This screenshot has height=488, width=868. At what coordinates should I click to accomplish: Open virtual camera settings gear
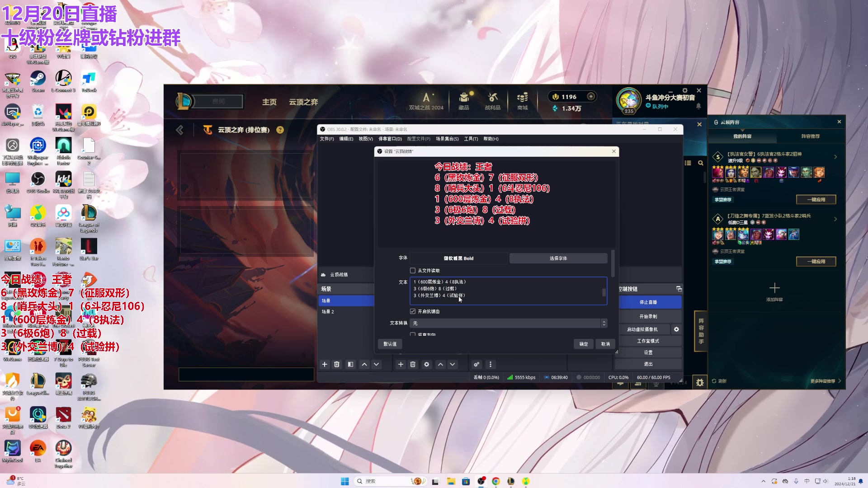(676, 329)
